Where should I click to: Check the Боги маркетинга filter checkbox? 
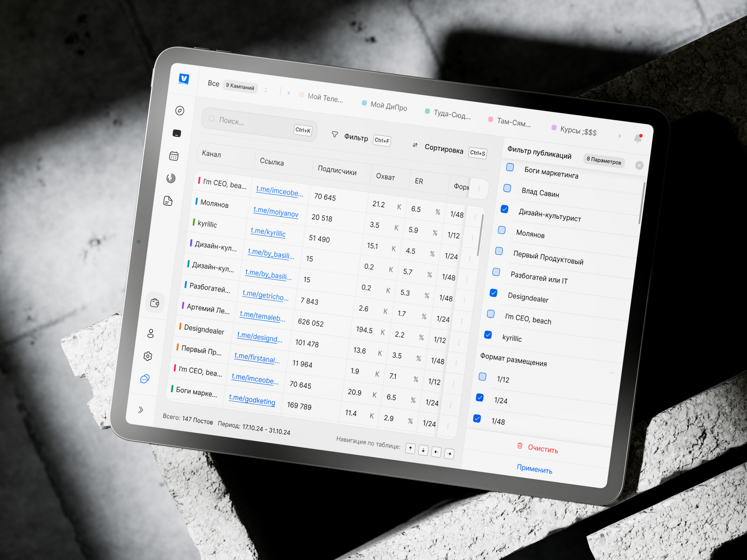click(x=510, y=167)
